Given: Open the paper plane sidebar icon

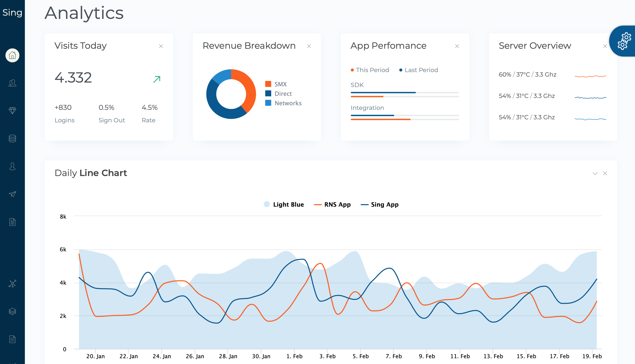Looking at the screenshot, I should [x=12, y=194].
